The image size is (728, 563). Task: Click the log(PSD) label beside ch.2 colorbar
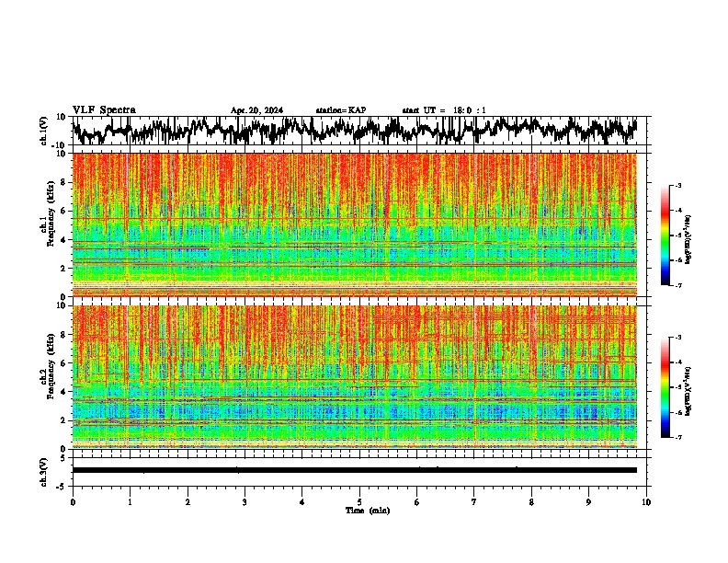tap(688, 391)
